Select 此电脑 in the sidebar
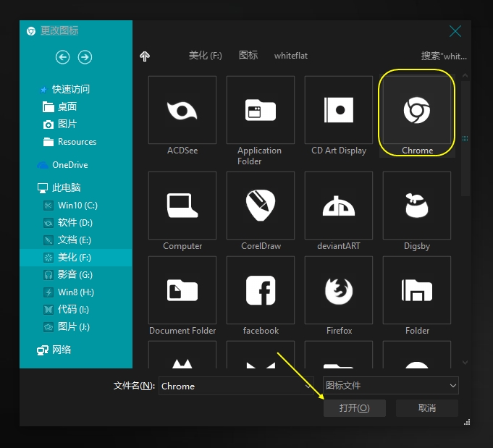 59,187
